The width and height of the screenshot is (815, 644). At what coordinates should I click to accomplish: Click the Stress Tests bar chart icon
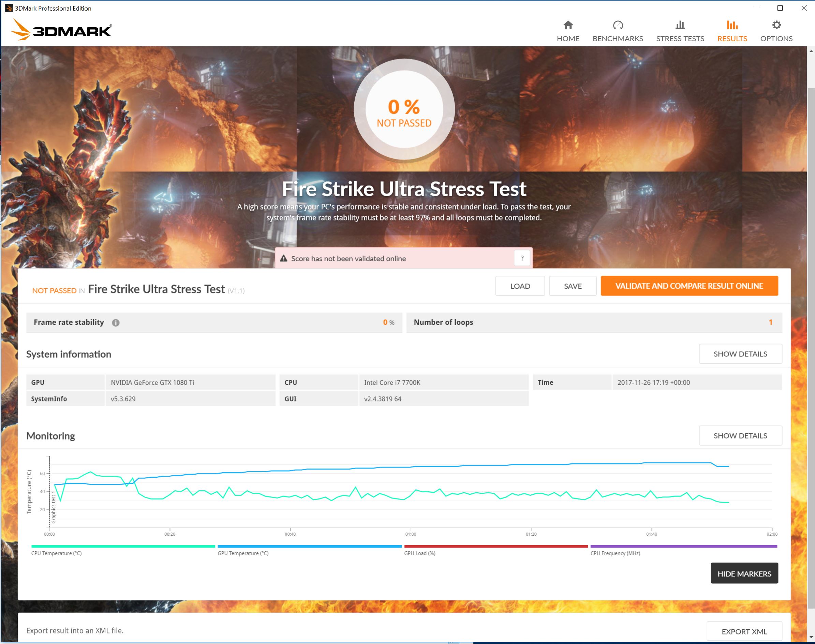click(680, 25)
